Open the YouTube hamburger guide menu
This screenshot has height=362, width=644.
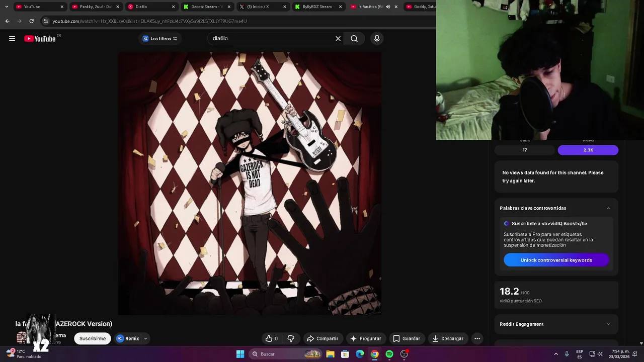coord(12,39)
